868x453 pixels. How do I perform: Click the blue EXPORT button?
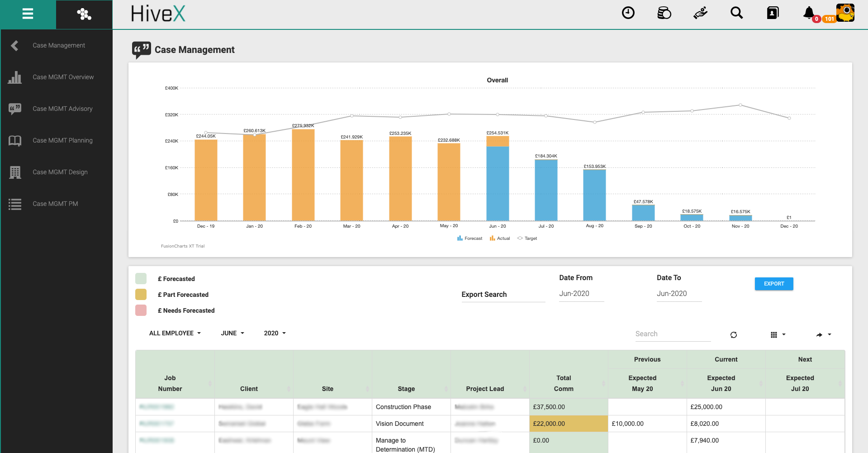(773, 284)
